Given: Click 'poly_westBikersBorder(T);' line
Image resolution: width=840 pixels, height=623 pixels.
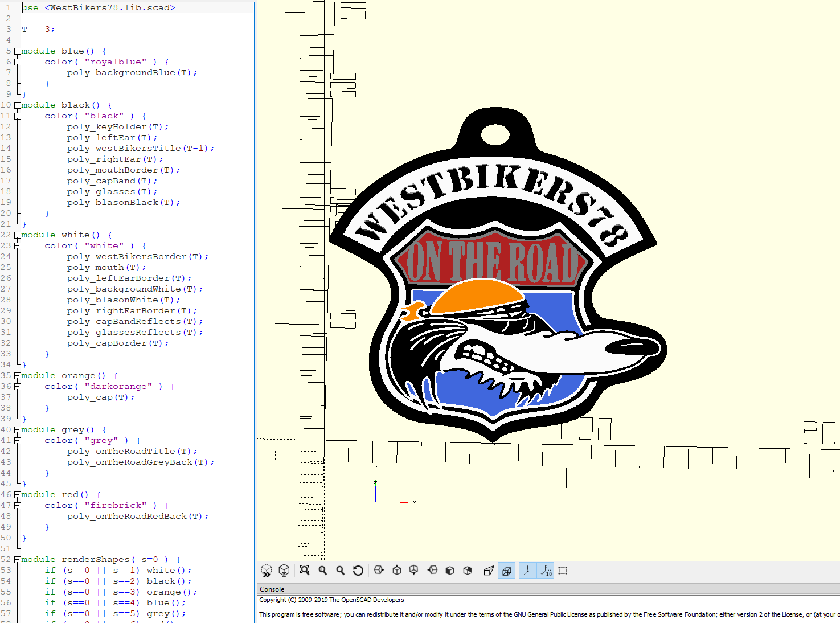Looking at the screenshot, I should 138,256.
